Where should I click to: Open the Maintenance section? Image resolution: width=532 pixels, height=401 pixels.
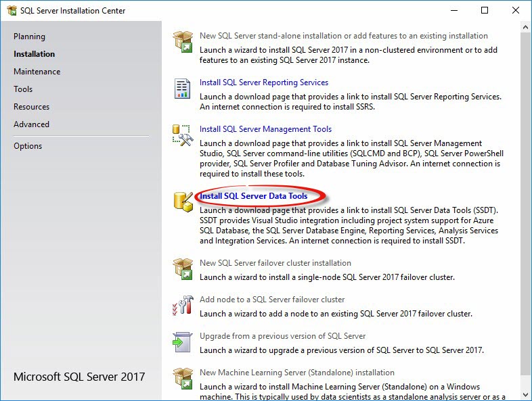pyautogui.click(x=37, y=72)
